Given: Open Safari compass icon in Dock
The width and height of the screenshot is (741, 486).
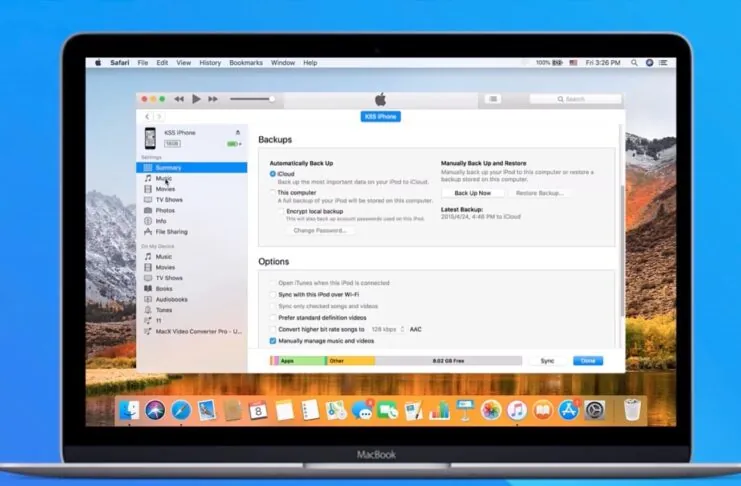Looking at the screenshot, I should tap(181, 410).
